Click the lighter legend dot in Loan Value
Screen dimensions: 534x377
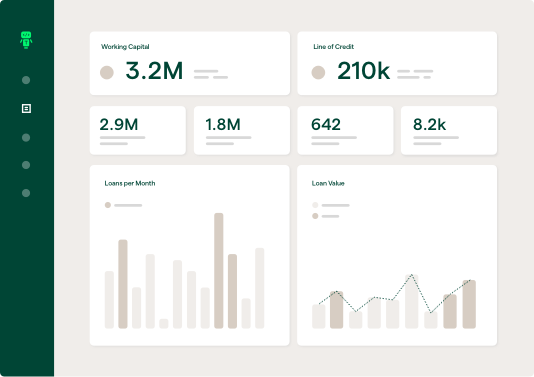315,205
